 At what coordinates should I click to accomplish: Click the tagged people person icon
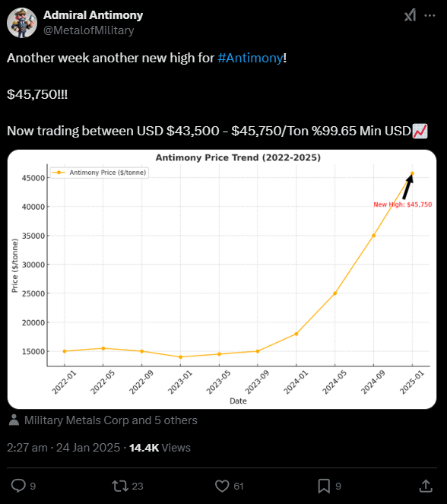coord(14,420)
